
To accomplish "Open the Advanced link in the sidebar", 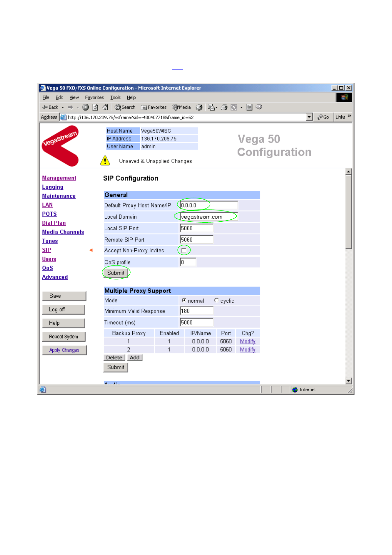I will tap(55, 277).
